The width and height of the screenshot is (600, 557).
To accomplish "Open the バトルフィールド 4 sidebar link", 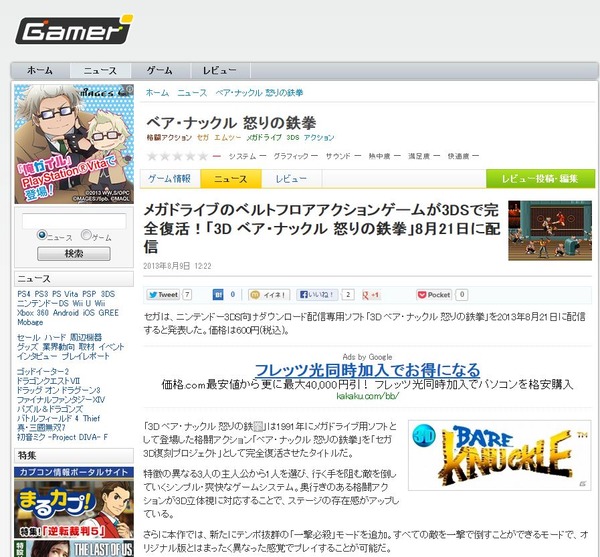I will 48,418.
